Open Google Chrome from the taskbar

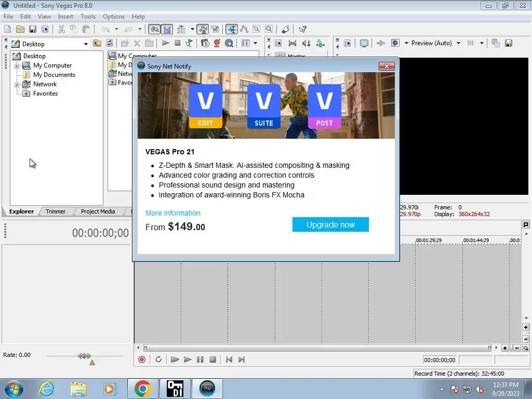tap(142, 389)
